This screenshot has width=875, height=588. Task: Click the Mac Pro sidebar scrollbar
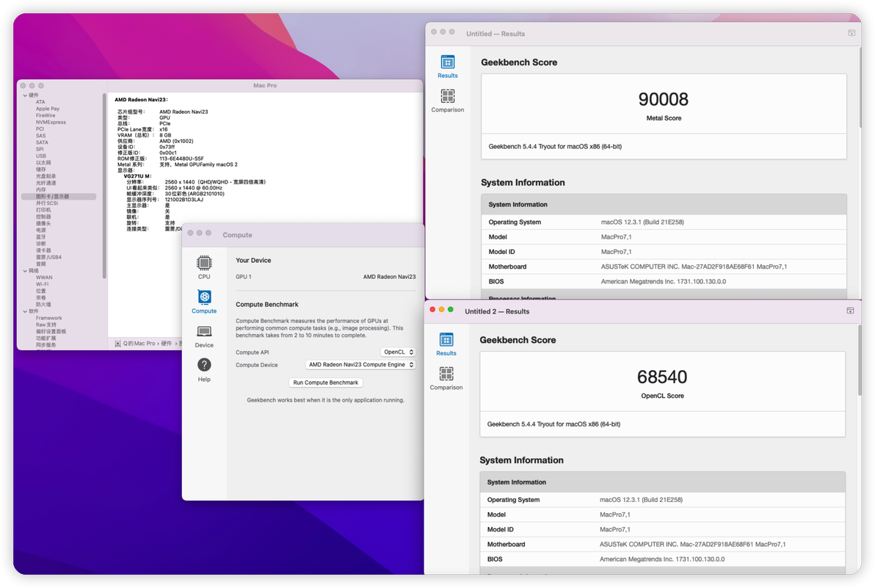[x=104, y=186]
